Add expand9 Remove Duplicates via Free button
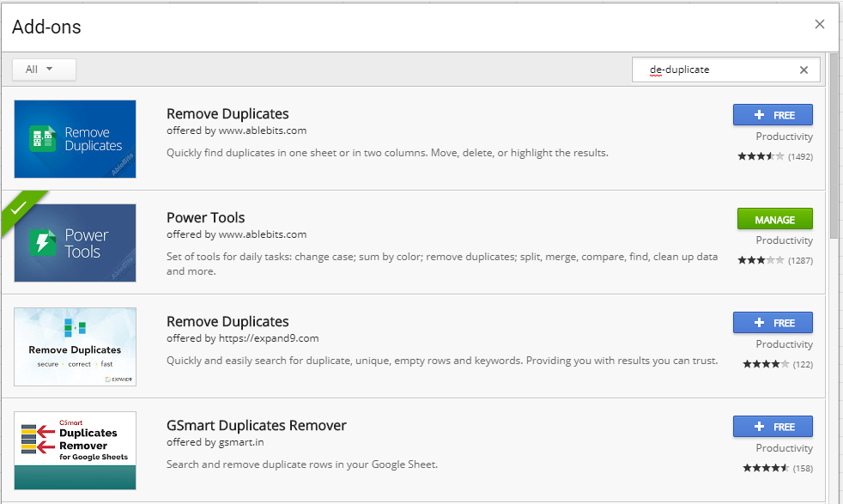This screenshot has width=843, height=504. [x=773, y=323]
